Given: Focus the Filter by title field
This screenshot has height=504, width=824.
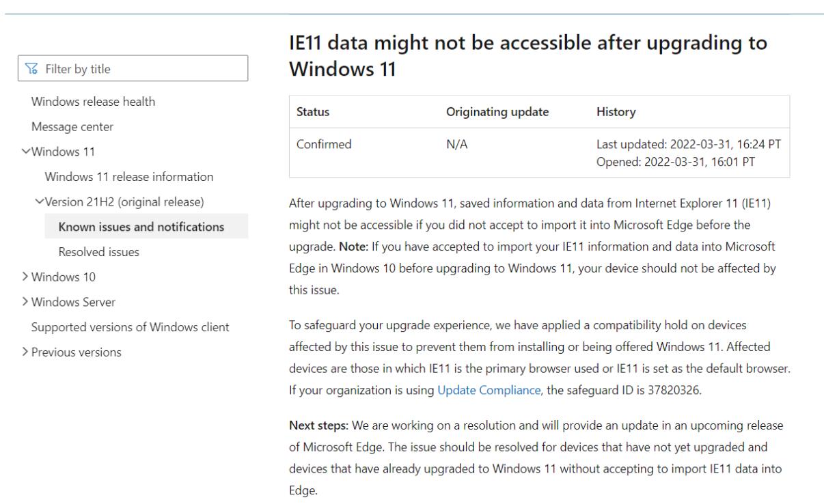Looking at the screenshot, I should (135, 69).
